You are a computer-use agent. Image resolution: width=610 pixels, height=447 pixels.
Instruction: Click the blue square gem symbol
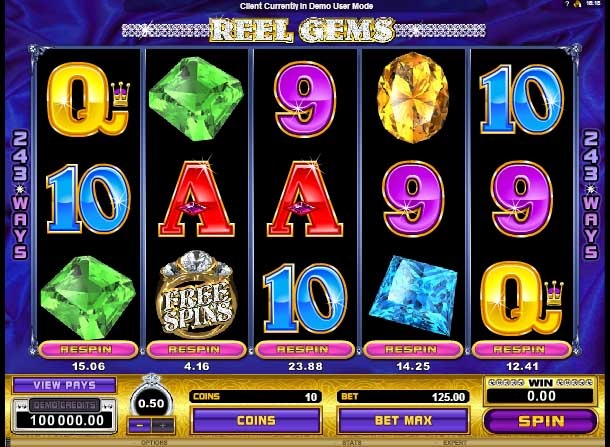click(x=413, y=296)
